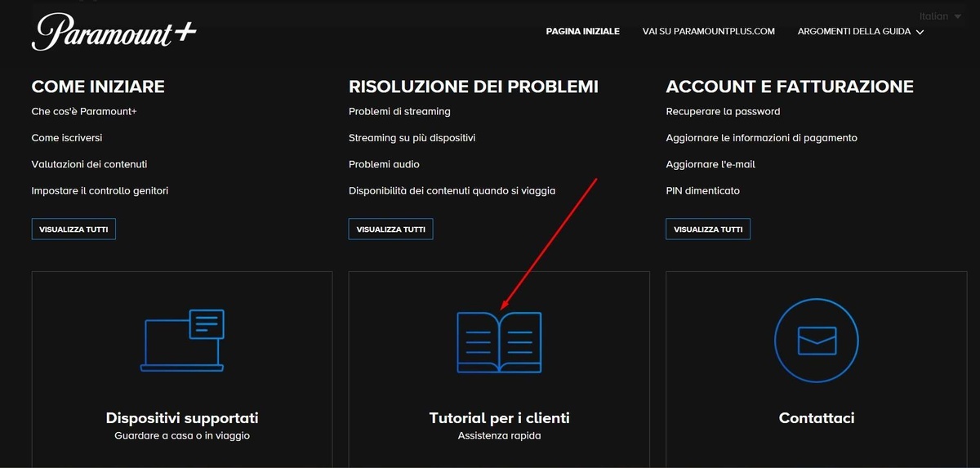980x468 pixels.
Task: Open the Contattaci card title
Action: pyautogui.click(x=817, y=417)
